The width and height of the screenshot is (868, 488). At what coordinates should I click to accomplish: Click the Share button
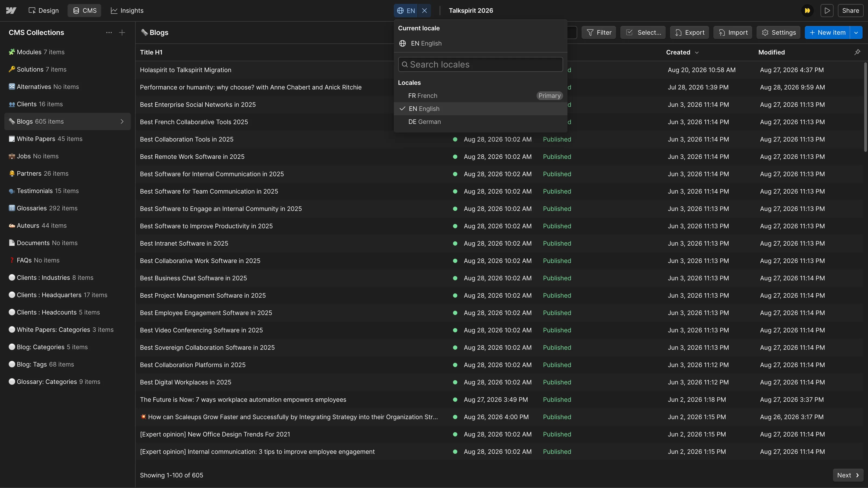(x=850, y=11)
